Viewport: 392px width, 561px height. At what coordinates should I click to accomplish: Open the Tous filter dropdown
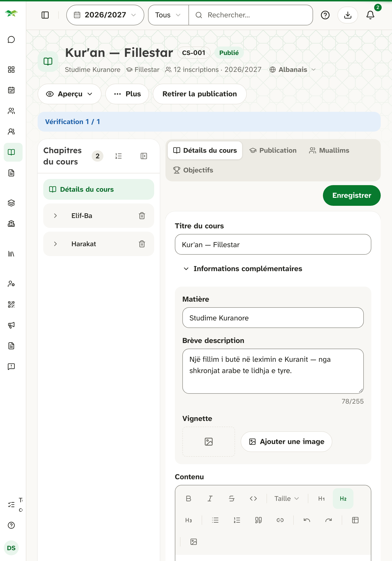tap(168, 15)
